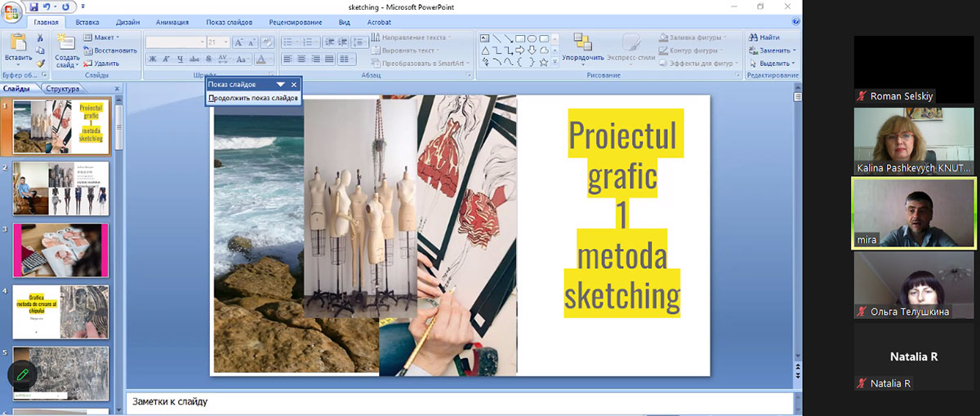
Task: Toggle italic К formatting
Action: 166,59
